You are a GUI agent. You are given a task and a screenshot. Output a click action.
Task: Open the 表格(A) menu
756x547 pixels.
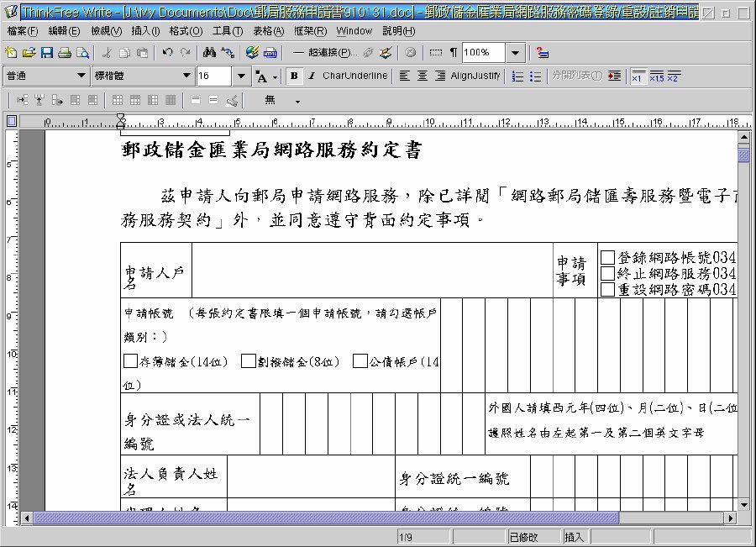pos(269,31)
